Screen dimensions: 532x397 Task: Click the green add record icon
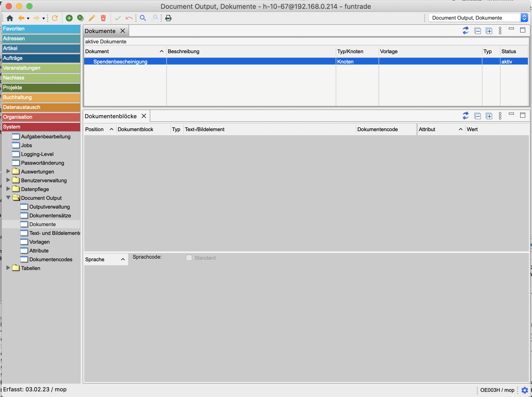pos(69,18)
